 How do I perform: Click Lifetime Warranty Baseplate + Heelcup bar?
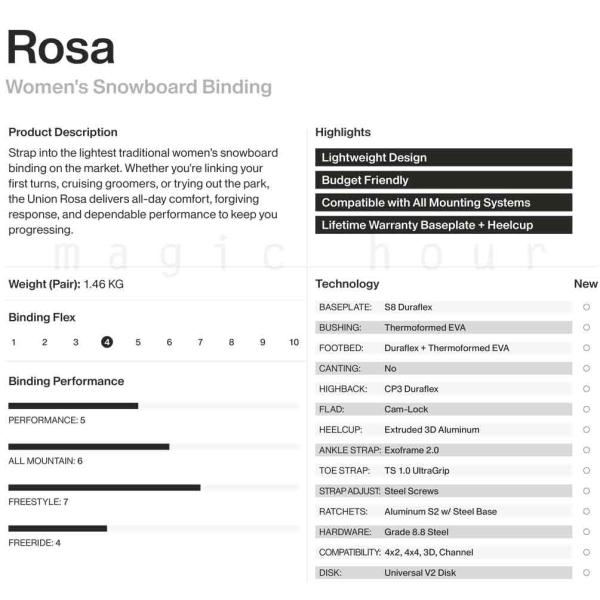(443, 225)
